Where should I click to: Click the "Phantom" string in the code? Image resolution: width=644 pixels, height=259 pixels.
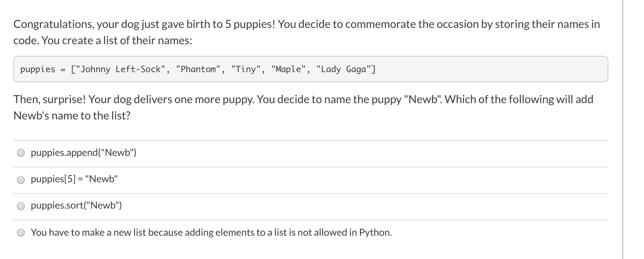(x=198, y=69)
